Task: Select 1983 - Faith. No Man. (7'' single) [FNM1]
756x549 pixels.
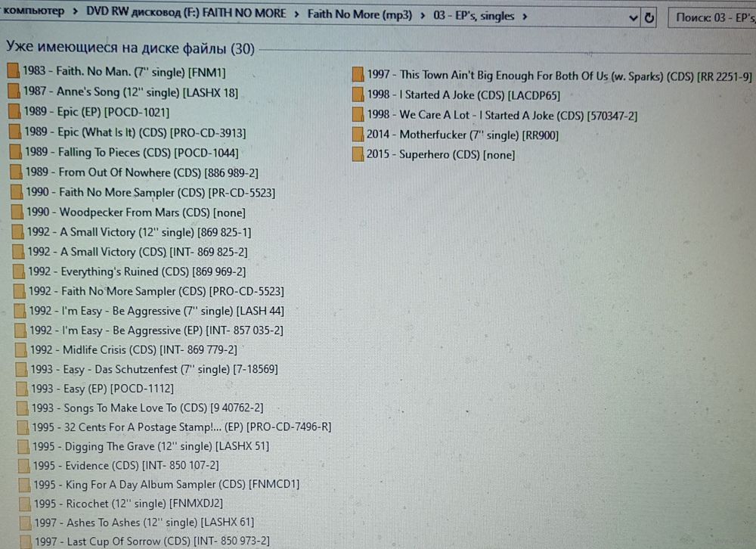Action: 124,72
